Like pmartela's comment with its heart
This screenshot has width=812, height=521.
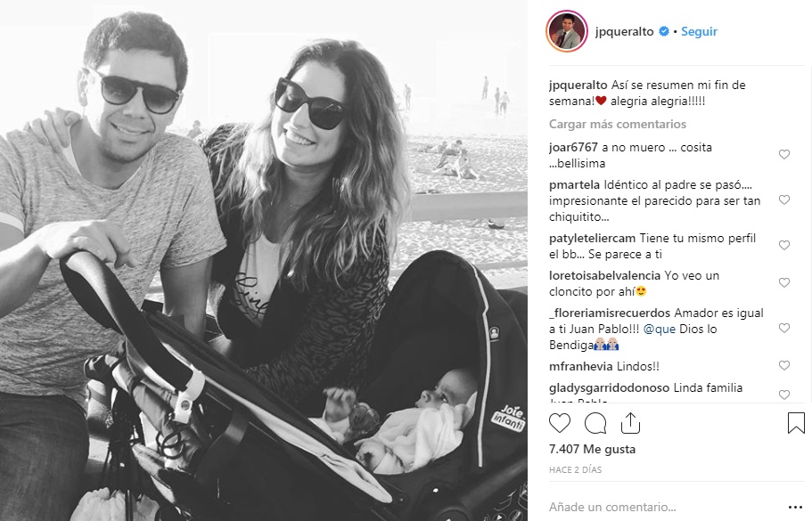click(x=784, y=199)
